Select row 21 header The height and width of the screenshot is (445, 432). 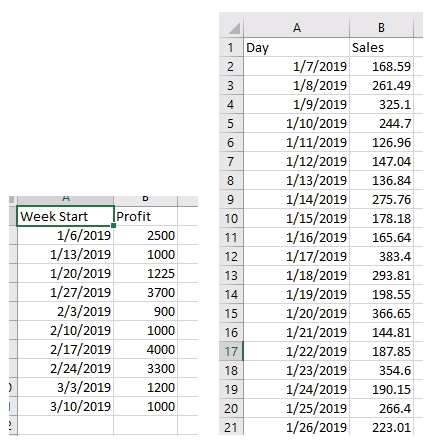click(x=231, y=427)
